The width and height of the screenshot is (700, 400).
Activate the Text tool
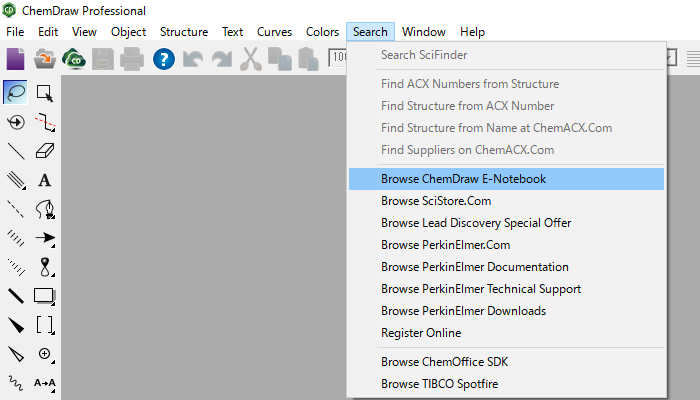(45, 180)
